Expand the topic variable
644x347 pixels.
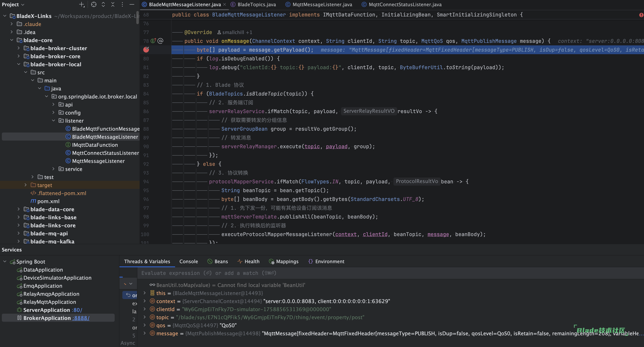[145, 317]
